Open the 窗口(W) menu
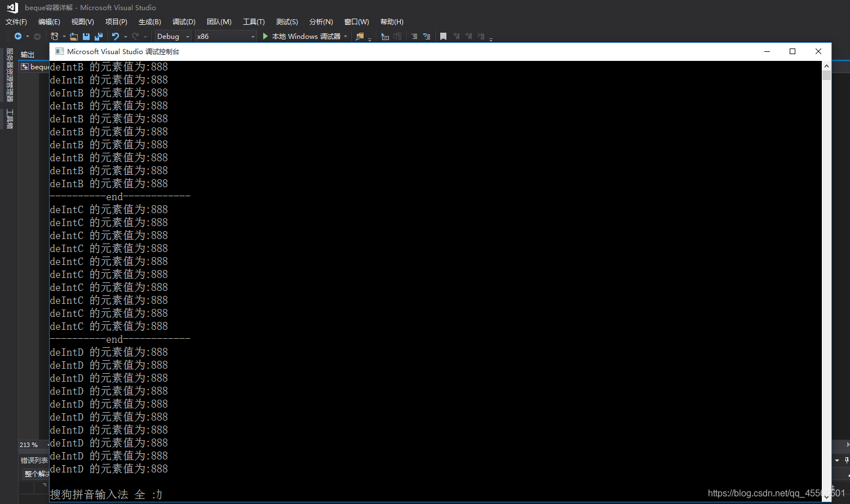This screenshot has height=504, width=850. (356, 22)
